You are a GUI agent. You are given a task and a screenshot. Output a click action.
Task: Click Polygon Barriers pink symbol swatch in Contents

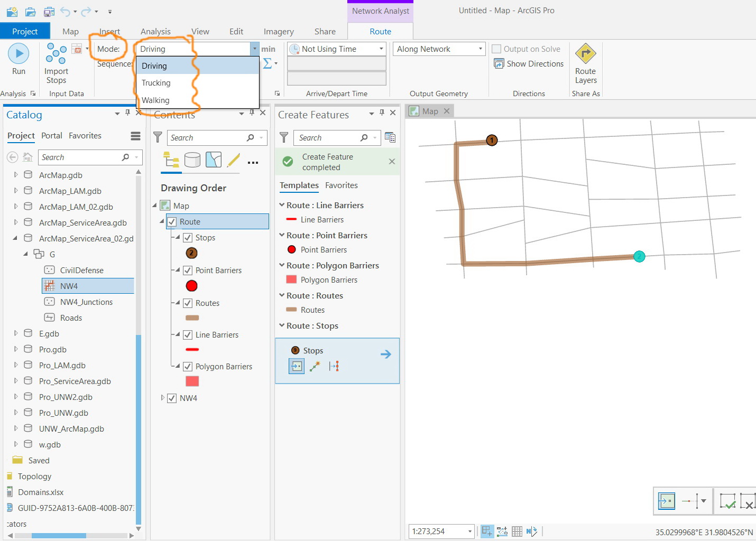click(192, 381)
